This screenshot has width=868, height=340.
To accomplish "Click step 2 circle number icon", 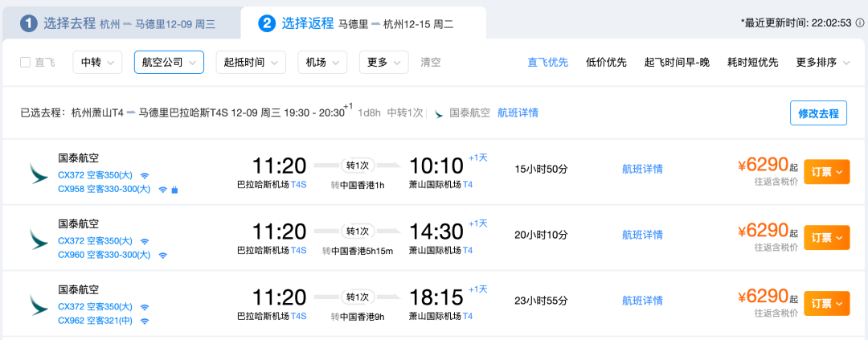I will pos(267,24).
